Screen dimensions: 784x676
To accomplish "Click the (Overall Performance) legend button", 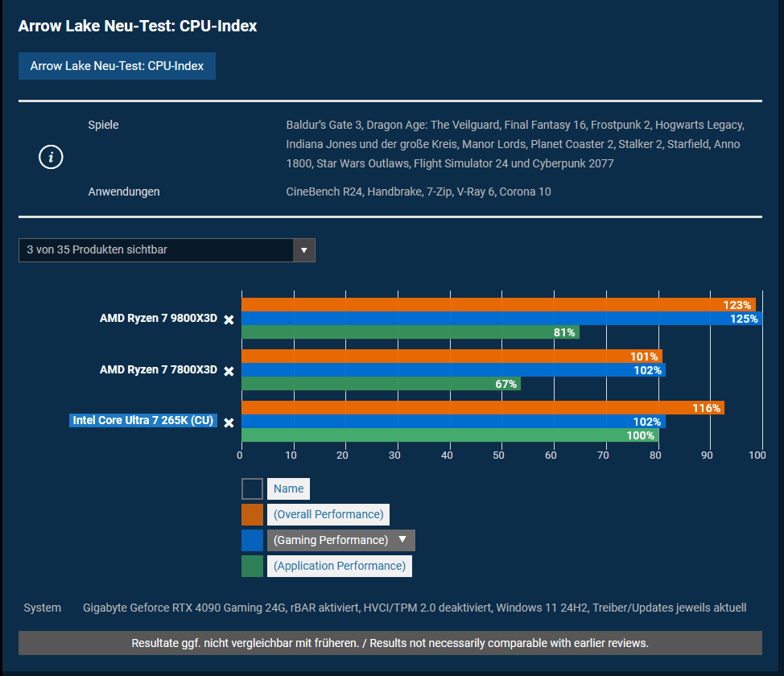I will [x=328, y=514].
